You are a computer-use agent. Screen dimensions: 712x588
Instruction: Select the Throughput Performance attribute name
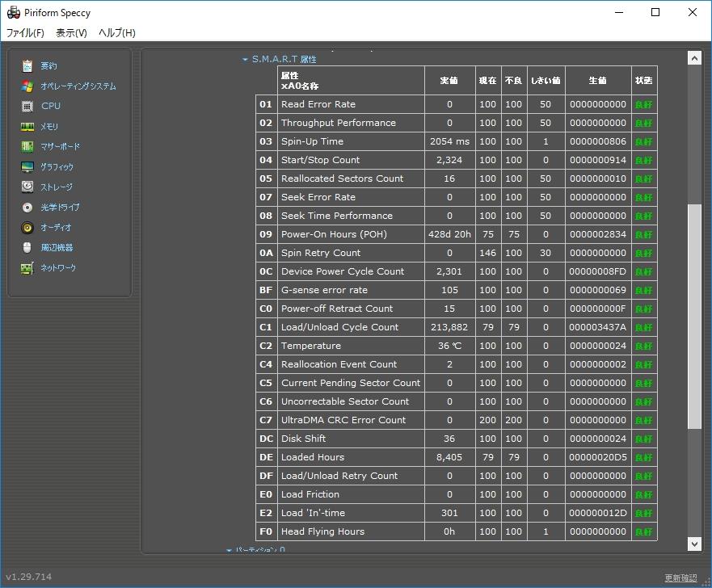(339, 123)
